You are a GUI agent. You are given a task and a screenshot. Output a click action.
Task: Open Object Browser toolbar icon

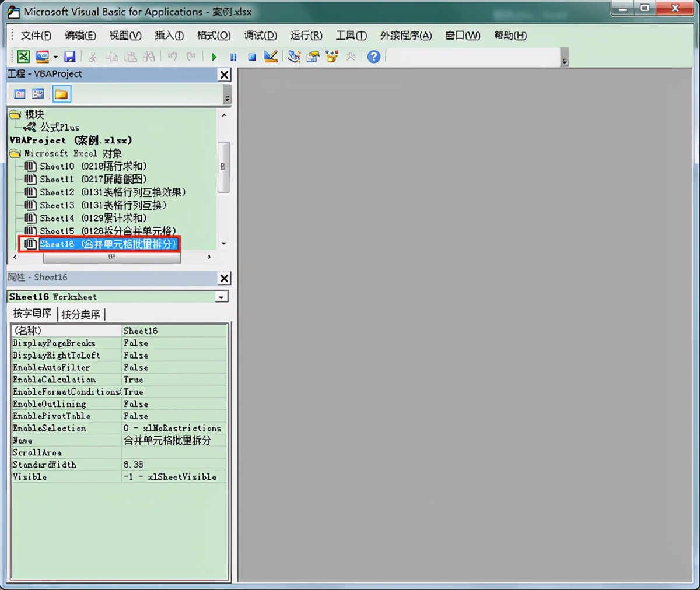[332, 57]
